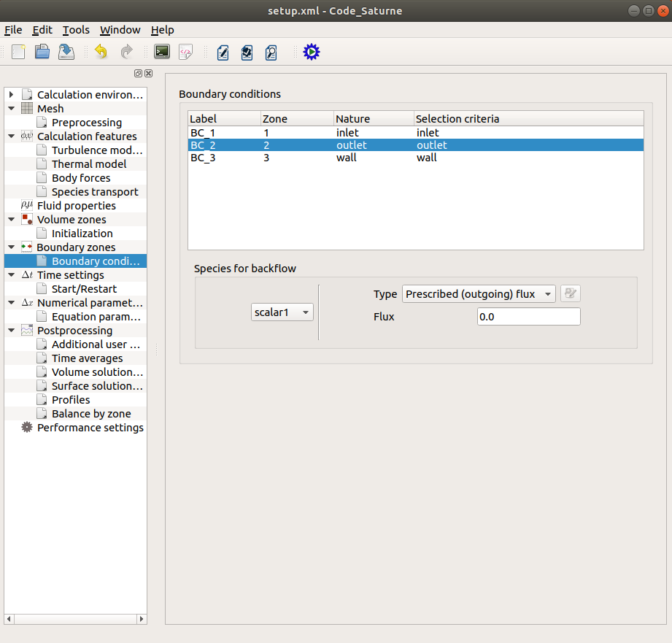Open the magnifier document icon in toolbar
Screen dimensions: 672x643
(271, 52)
